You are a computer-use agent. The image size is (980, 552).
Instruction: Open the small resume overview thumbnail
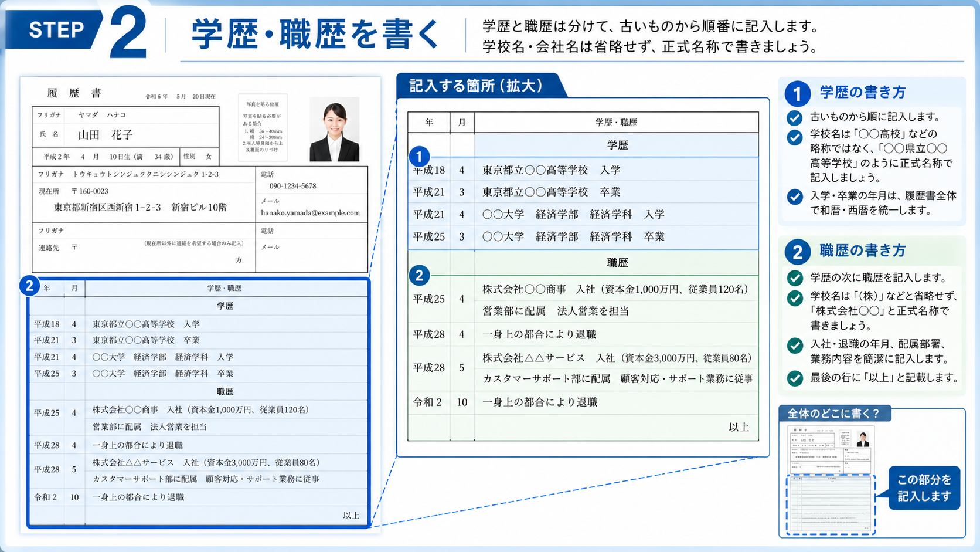831,479
